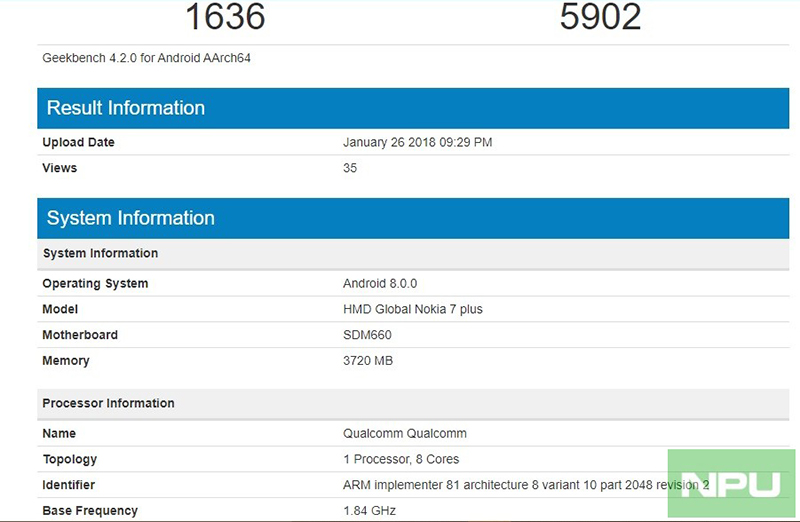Click the Views label
The width and height of the screenshot is (800, 522).
(x=60, y=168)
